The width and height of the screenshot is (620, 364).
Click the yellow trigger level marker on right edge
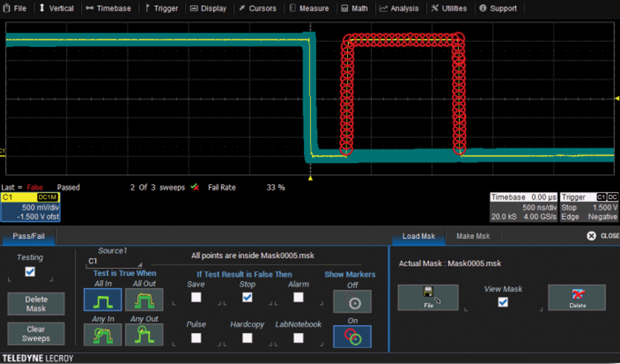point(617,98)
